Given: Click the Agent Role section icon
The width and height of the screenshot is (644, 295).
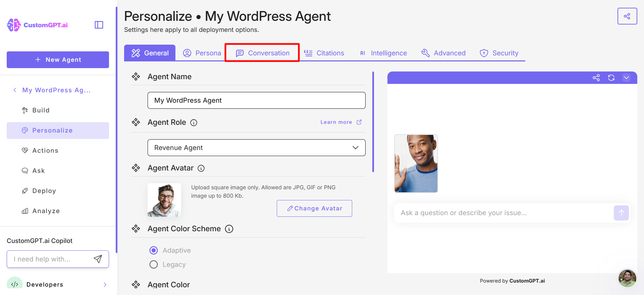Looking at the screenshot, I should 136,122.
